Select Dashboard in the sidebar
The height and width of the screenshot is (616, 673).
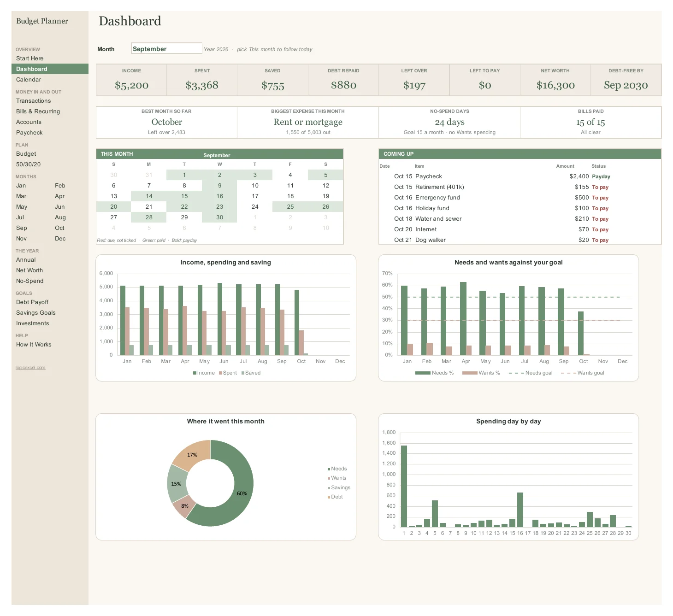pos(50,69)
